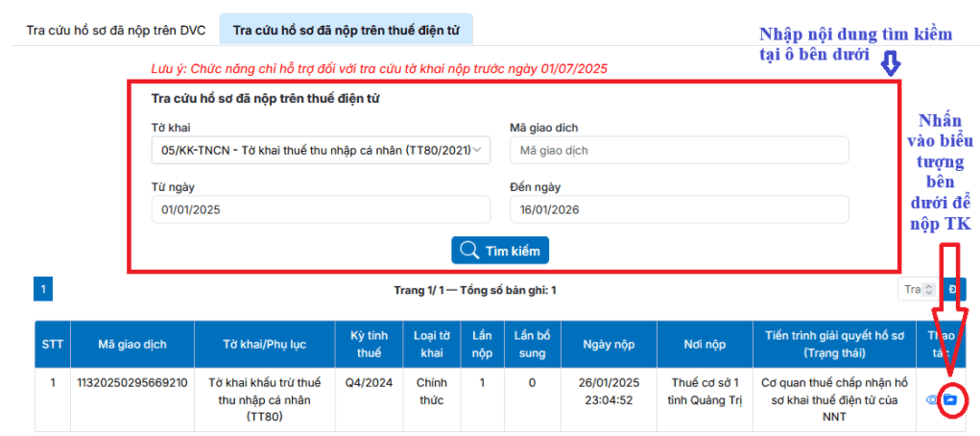Screen dimensions: 980x436
Task: Select page 1 pagination button
Action: pyautogui.click(x=43, y=289)
